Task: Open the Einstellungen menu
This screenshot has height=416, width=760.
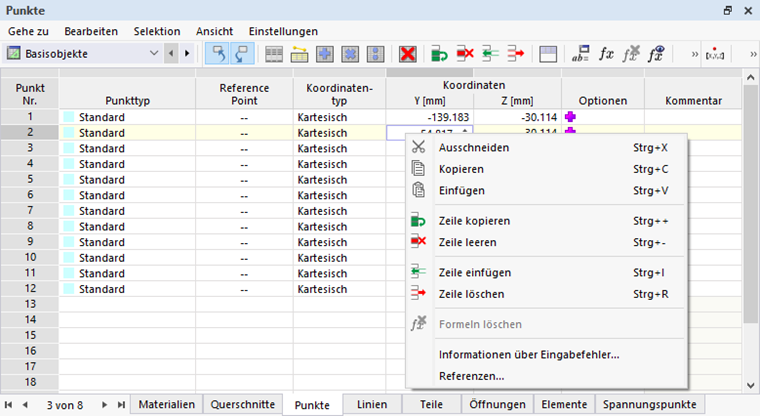Action: pyautogui.click(x=284, y=32)
